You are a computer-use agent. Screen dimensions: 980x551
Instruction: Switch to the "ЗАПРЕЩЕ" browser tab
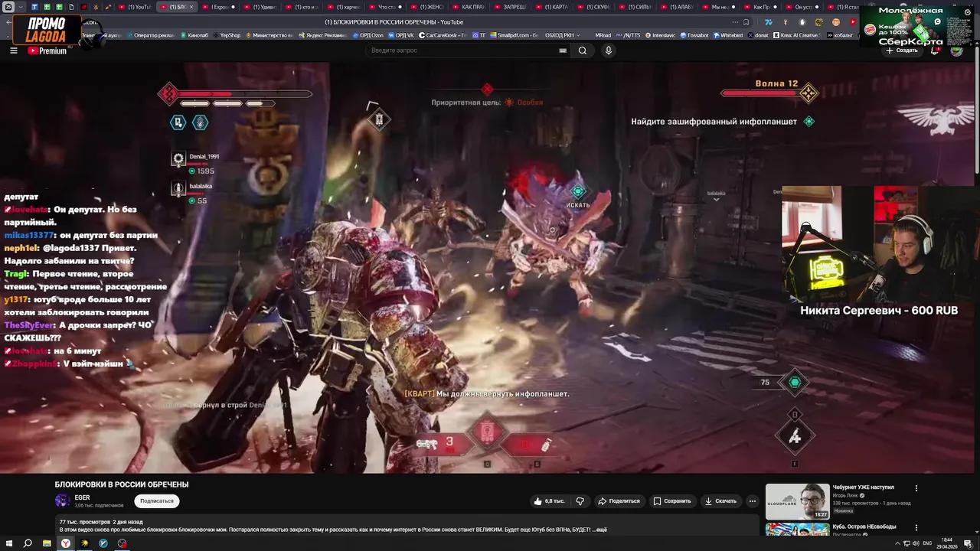tap(508, 7)
